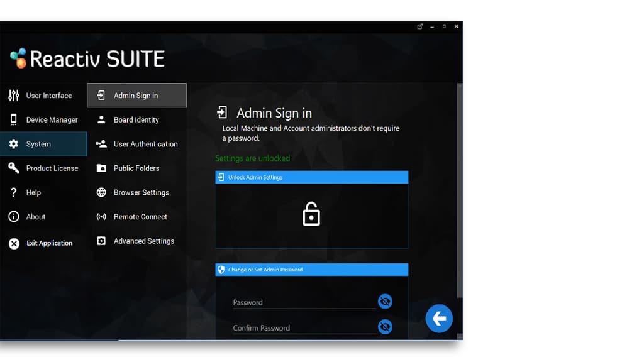
Task: Click the User Interface sliders icon
Action: (x=14, y=96)
